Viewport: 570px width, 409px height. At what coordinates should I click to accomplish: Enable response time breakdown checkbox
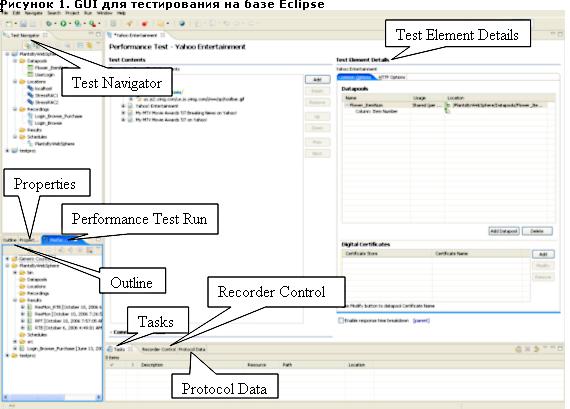tap(341, 321)
